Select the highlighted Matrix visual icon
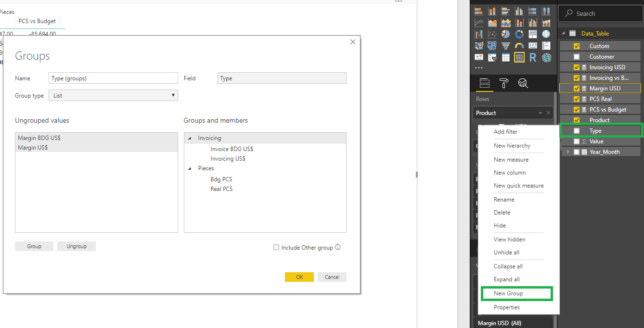Screen dimensions: 644x328 [x=519, y=58]
